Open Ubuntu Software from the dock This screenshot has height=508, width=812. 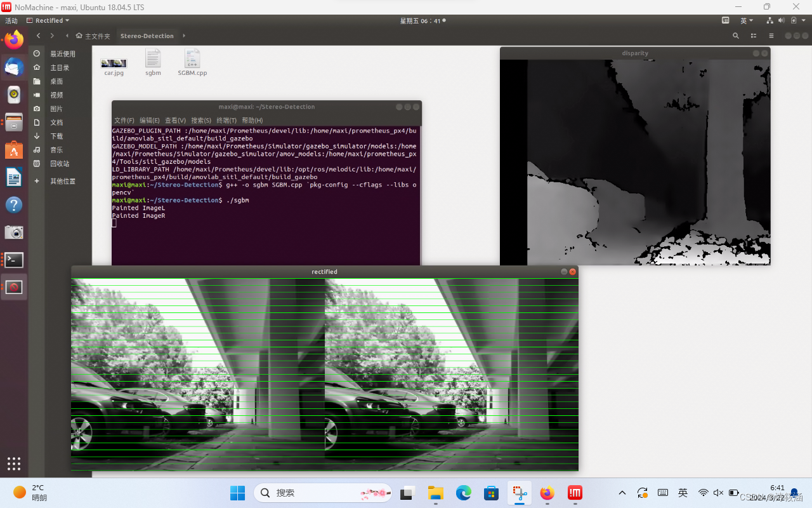click(13, 150)
